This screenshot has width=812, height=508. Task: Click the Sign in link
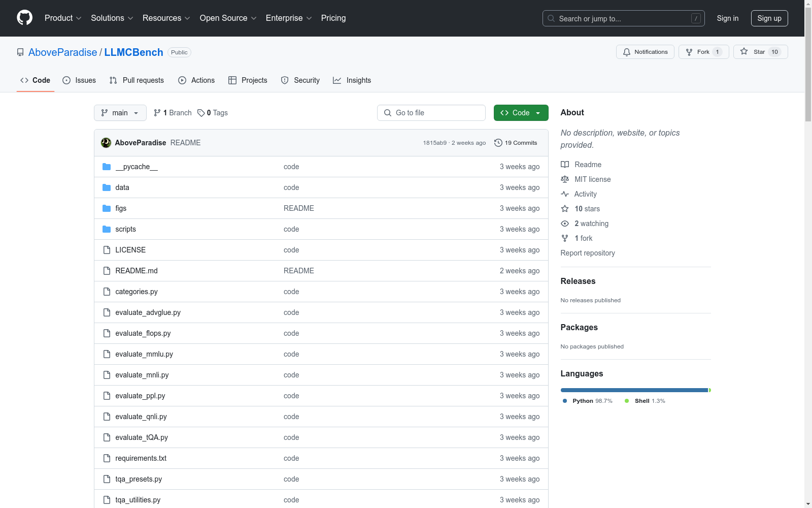[x=728, y=18]
